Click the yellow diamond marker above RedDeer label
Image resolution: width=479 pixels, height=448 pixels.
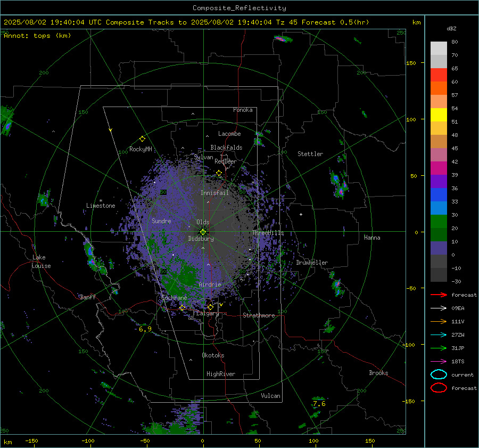click(x=219, y=173)
